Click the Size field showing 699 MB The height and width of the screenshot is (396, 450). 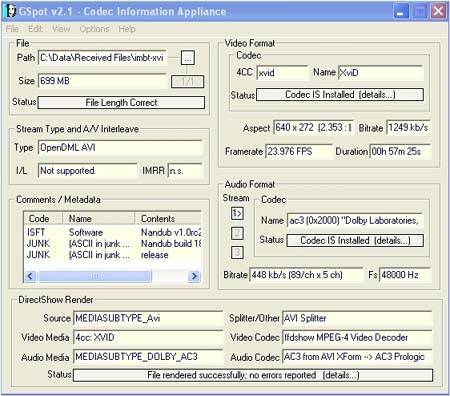(x=102, y=81)
